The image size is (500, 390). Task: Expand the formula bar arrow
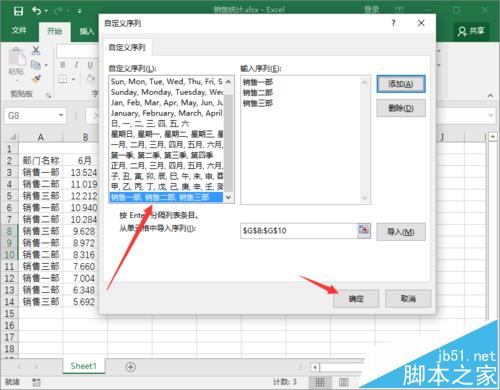(491, 115)
